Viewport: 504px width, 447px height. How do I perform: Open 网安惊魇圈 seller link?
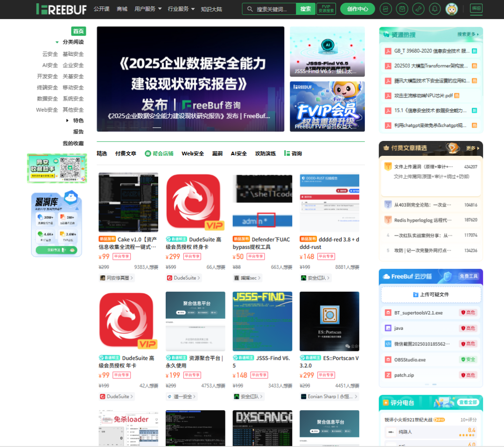click(116, 278)
